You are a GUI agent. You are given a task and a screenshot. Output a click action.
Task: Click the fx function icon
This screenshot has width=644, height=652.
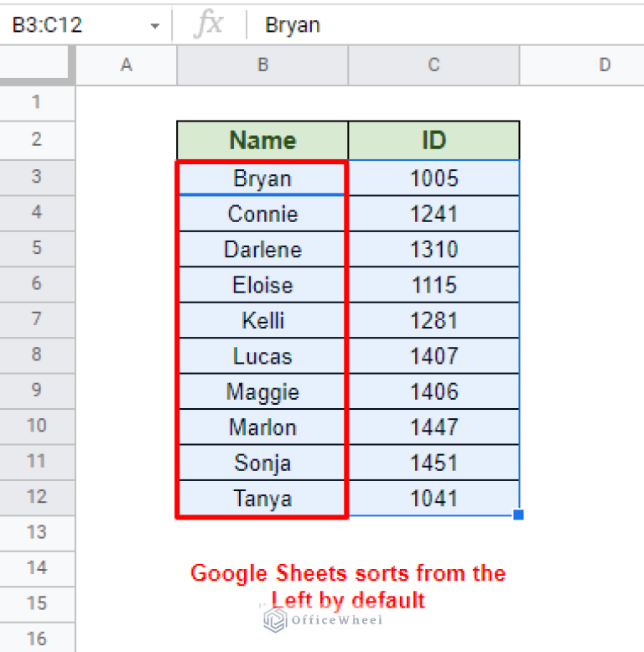(x=208, y=24)
